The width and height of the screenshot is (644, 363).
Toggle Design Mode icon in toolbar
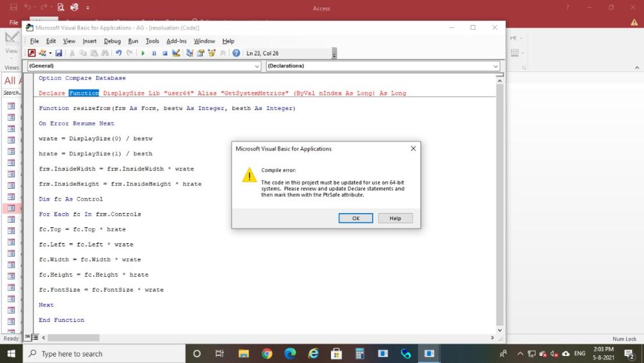click(x=176, y=53)
